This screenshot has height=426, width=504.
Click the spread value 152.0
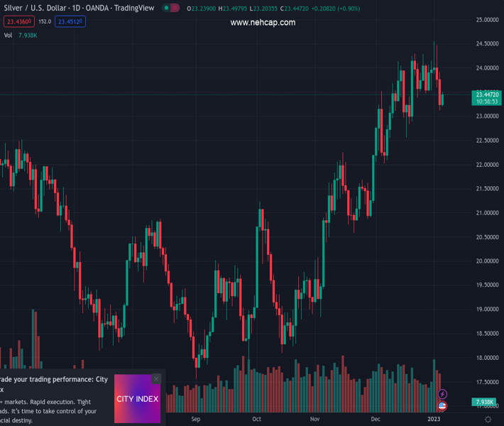[45, 21]
